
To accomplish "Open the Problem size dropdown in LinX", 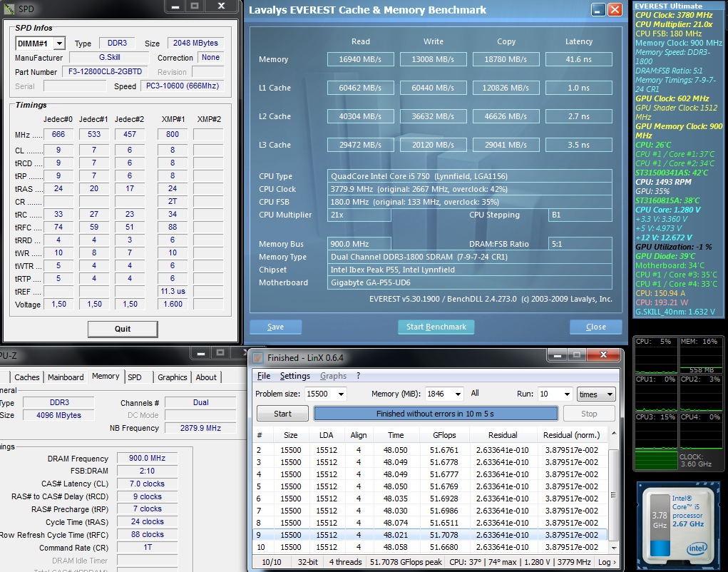I will 341,394.
